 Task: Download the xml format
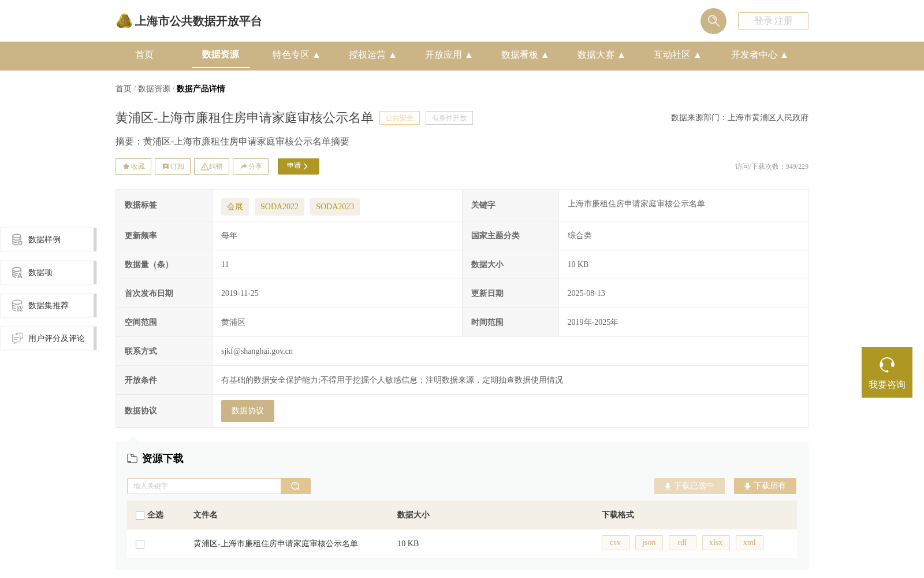click(x=750, y=543)
